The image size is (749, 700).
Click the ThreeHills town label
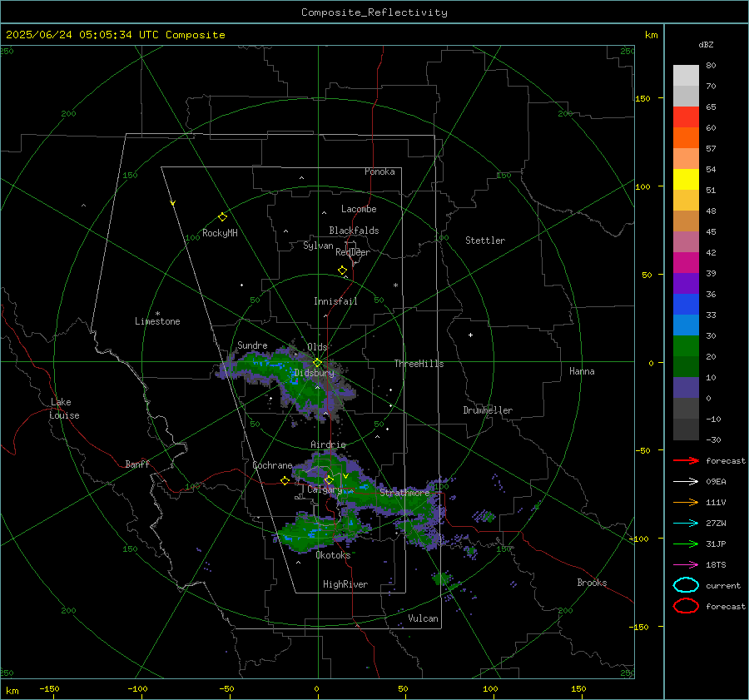[419, 364]
